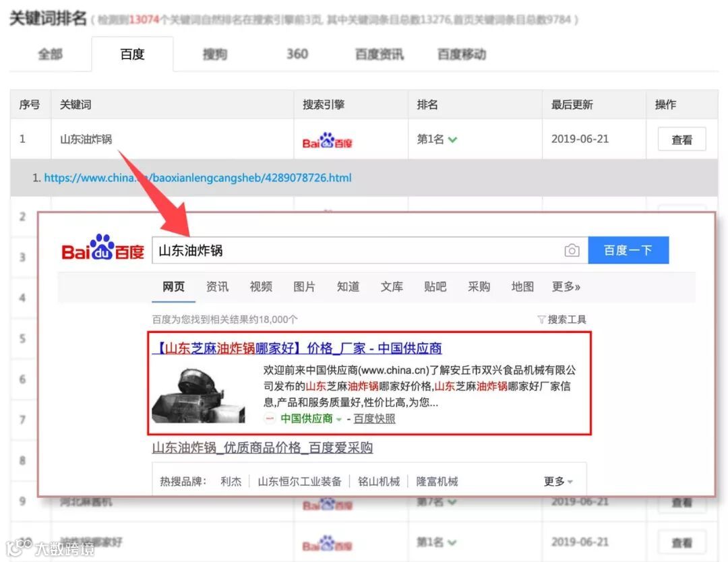Expand the 更多 brands dropdown
This screenshot has width=728, height=562.
(x=558, y=481)
